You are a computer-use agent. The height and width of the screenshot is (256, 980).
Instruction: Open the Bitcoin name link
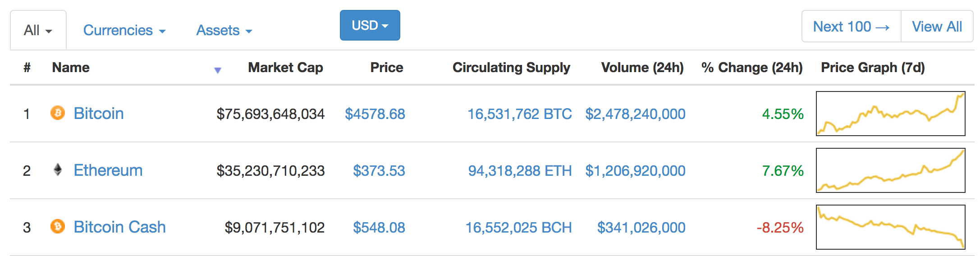point(99,113)
